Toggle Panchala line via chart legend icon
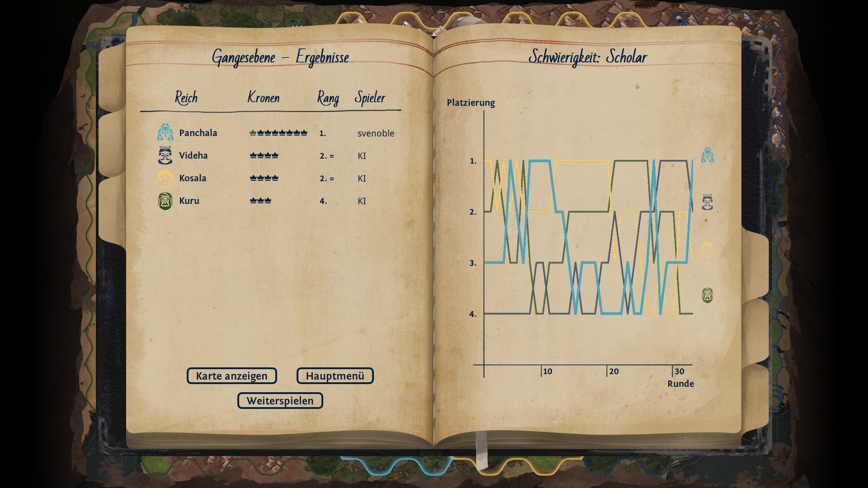Image resolution: width=868 pixels, height=488 pixels. (x=708, y=155)
